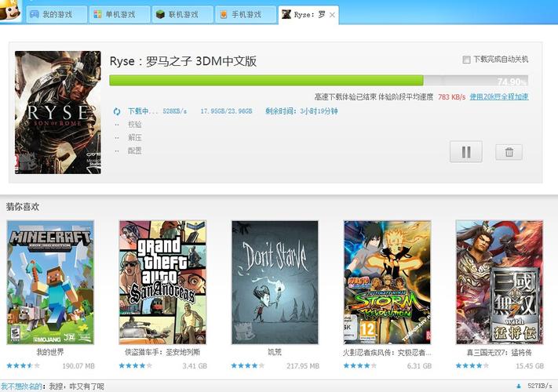Click the 6.31 GB size text
This screenshot has width=558, height=392.
[x=419, y=366]
